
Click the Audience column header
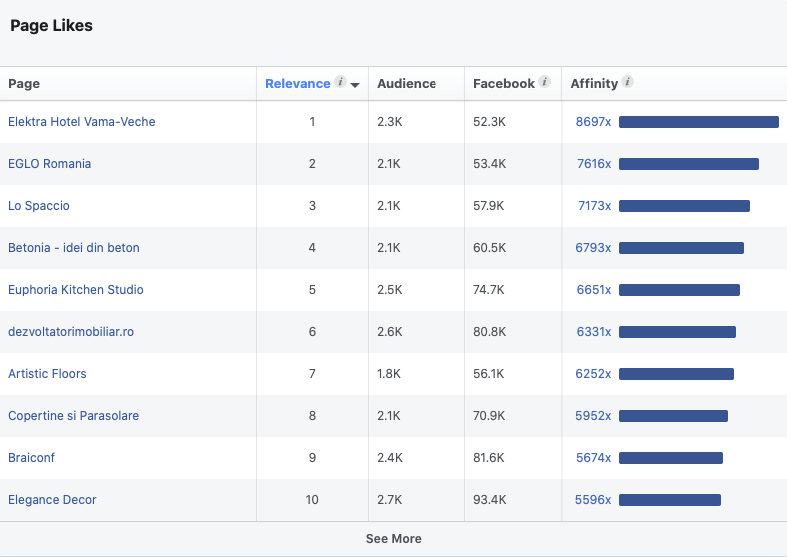pyautogui.click(x=406, y=84)
